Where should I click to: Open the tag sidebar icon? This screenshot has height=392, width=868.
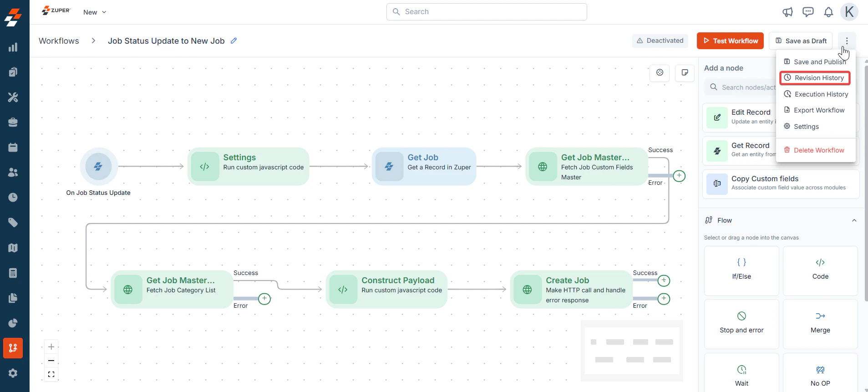tap(13, 223)
